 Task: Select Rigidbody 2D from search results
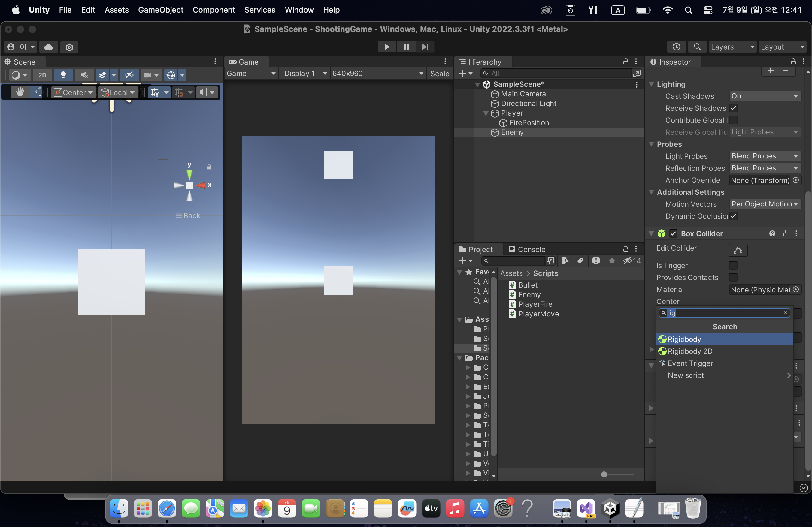click(689, 351)
